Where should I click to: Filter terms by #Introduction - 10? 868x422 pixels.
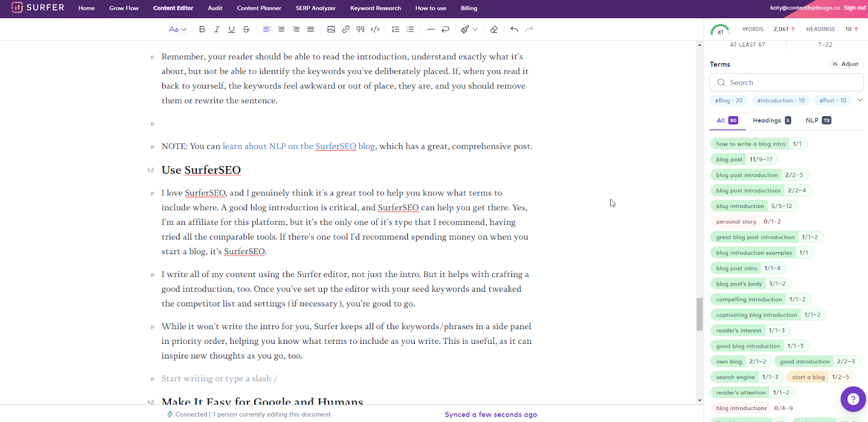click(x=781, y=100)
